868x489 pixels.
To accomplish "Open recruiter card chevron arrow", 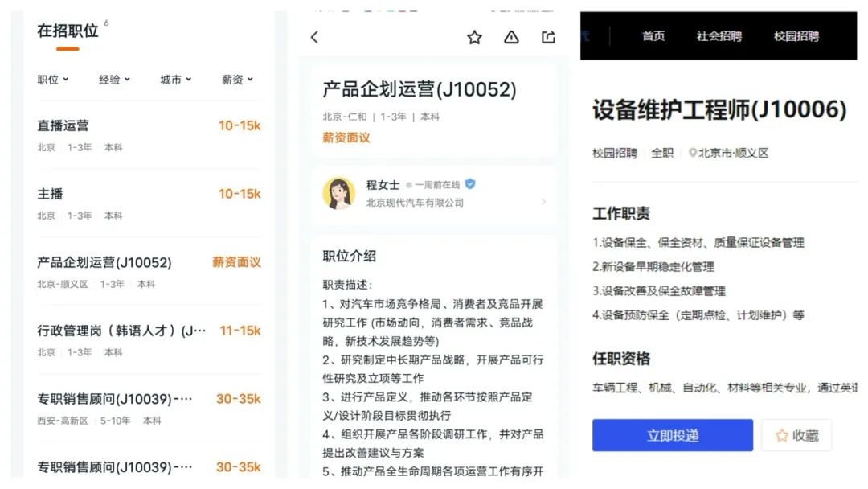I will coord(543,201).
